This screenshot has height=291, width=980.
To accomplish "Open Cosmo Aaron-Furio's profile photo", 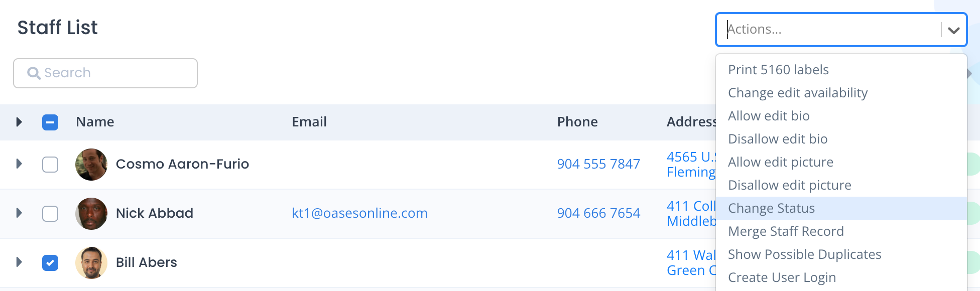I will tap(91, 165).
